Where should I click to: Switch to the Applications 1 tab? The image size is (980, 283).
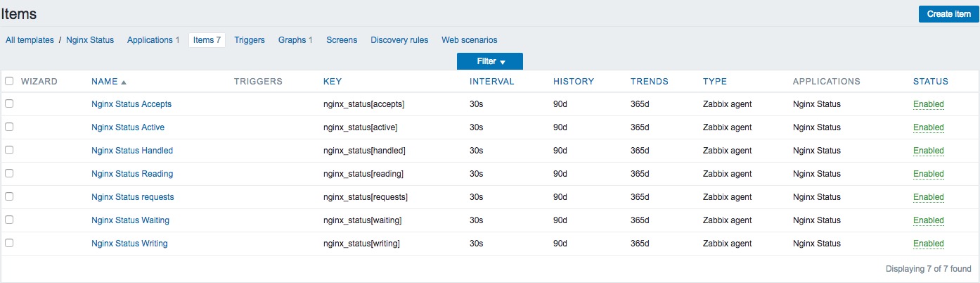tap(153, 40)
